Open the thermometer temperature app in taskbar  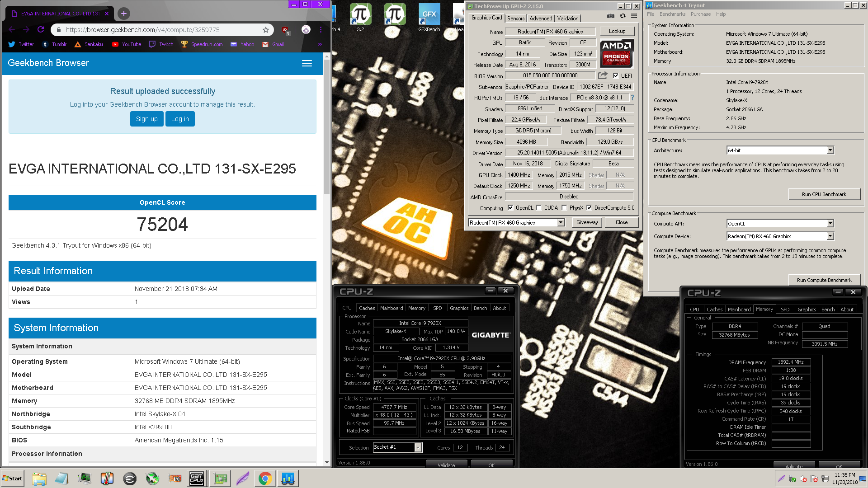pyautogui.click(x=107, y=479)
